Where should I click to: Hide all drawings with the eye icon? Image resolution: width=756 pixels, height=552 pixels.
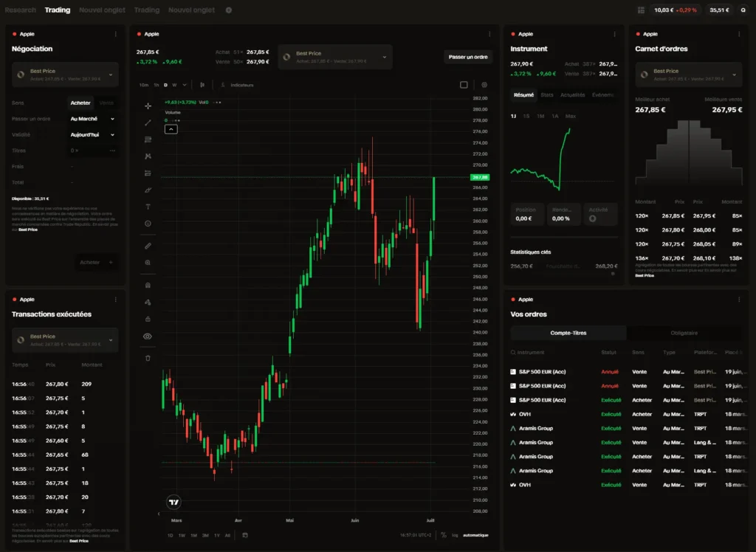click(148, 337)
